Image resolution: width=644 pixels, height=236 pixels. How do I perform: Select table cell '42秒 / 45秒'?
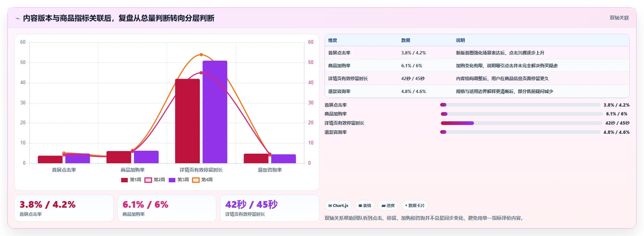[413, 79]
